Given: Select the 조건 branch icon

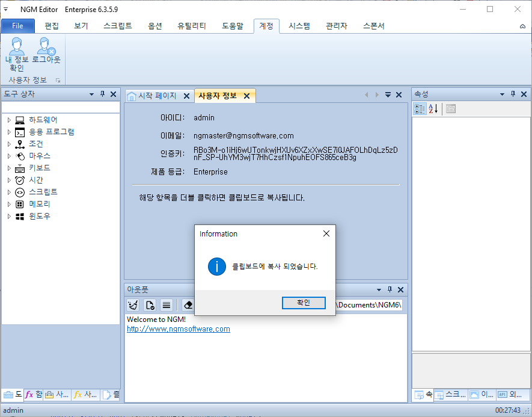Looking at the screenshot, I should tap(20, 144).
